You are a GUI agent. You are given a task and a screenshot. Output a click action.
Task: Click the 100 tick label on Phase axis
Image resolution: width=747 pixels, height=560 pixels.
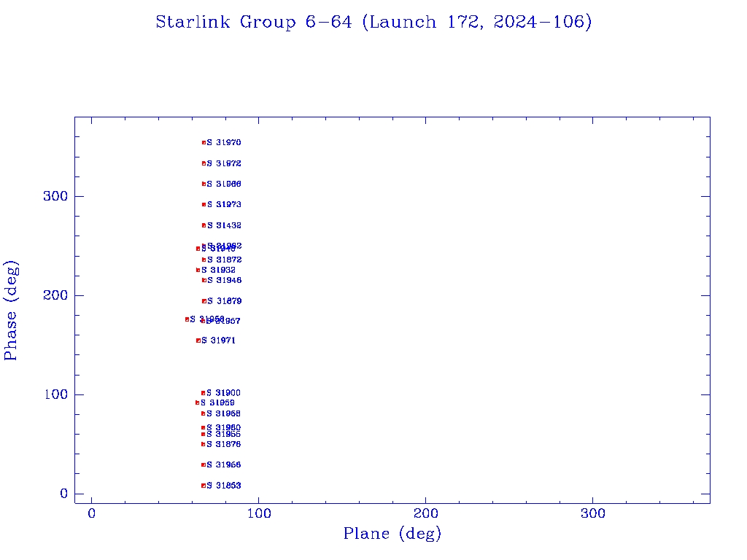click(55, 394)
